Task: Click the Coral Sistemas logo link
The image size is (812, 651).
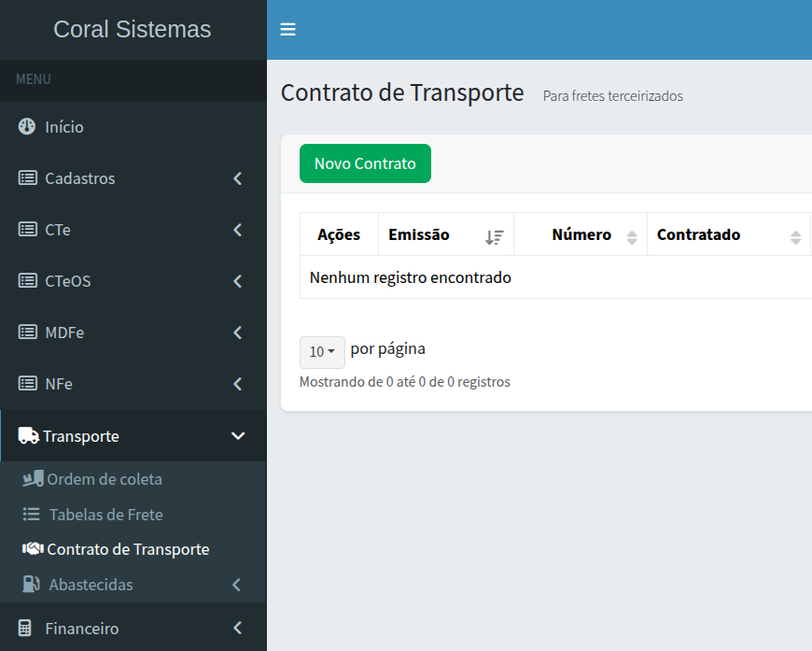Action: click(x=133, y=30)
